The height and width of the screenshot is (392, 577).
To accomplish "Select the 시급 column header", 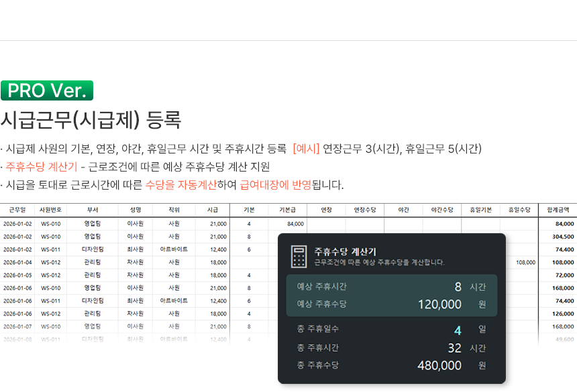I will 213,210.
